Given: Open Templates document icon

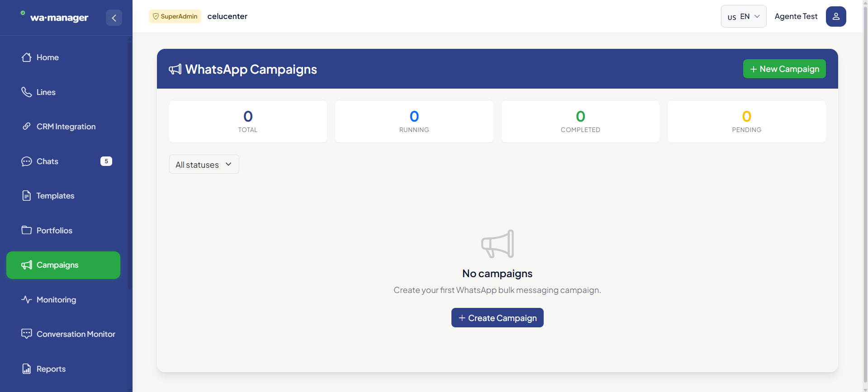Looking at the screenshot, I should point(27,196).
